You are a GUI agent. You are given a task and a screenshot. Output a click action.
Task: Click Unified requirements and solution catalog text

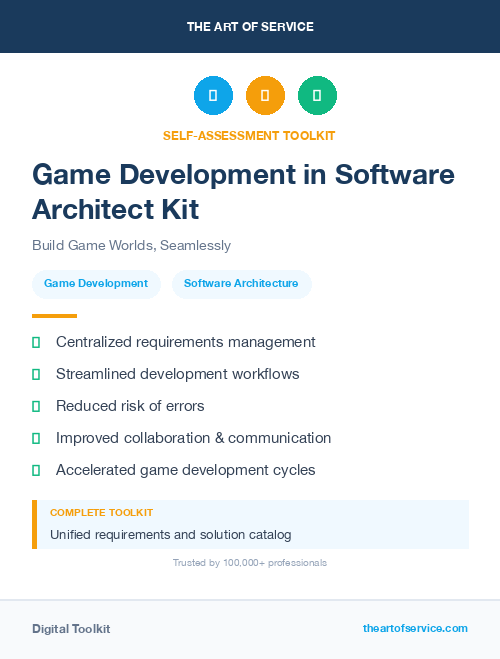171,535
